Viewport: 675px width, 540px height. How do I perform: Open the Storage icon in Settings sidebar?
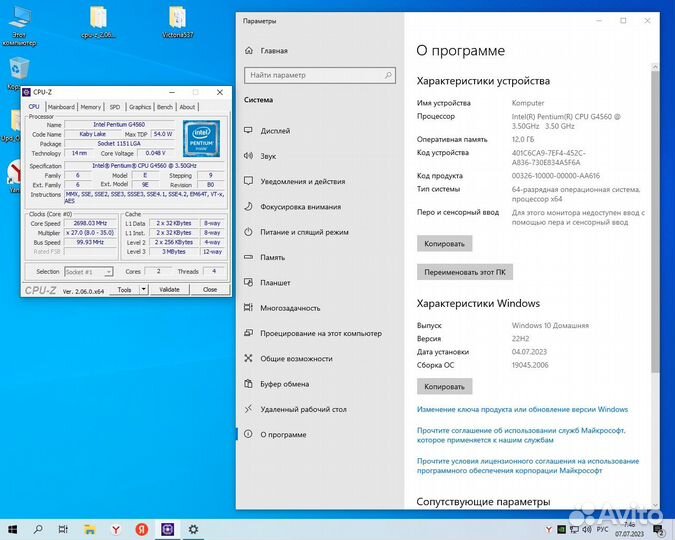point(248,257)
